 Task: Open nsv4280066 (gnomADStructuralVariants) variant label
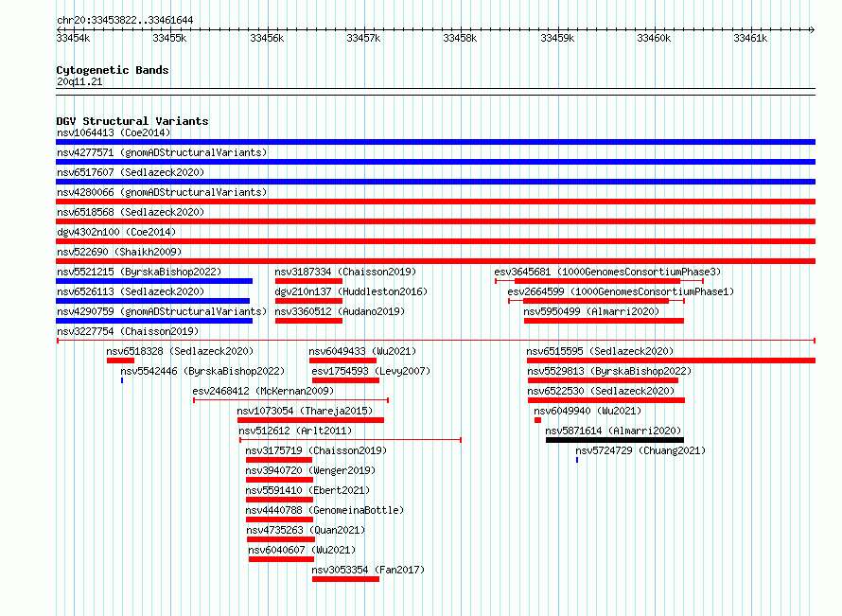(x=162, y=192)
